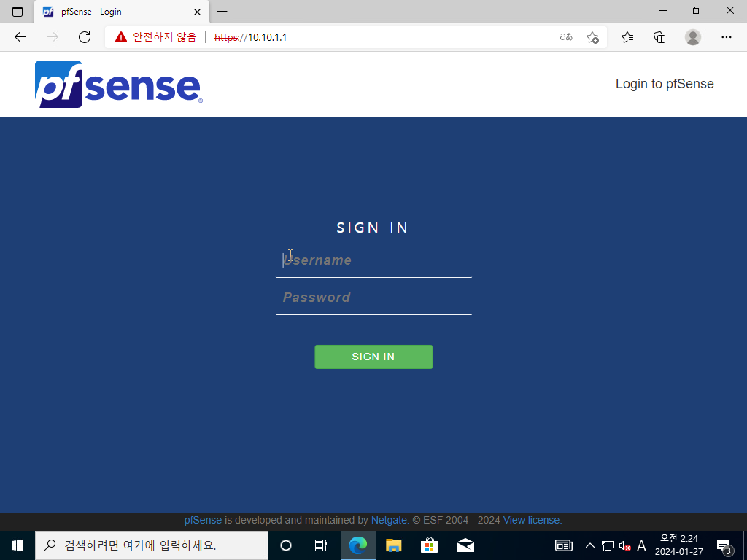Screen dimensions: 747x560
Task: Click the green SIGN IN button
Action: point(373,357)
